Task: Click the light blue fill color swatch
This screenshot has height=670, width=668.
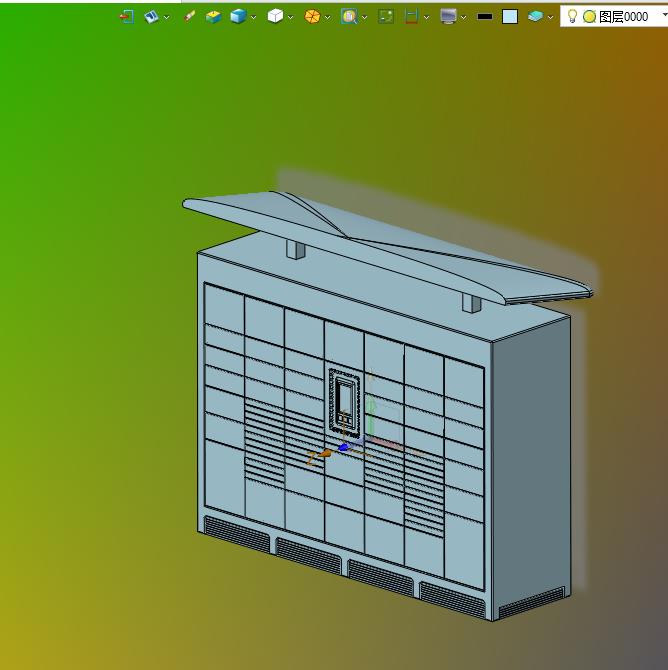Action: (x=510, y=17)
